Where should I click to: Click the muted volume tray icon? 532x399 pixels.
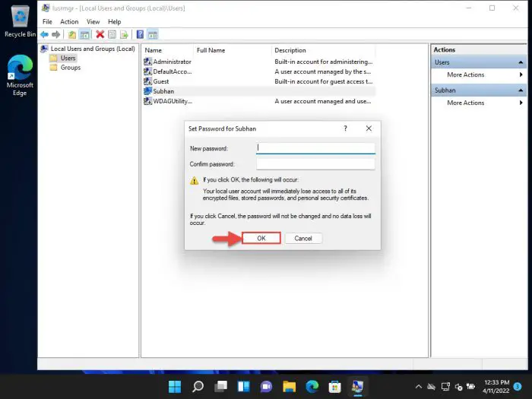click(x=459, y=387)
